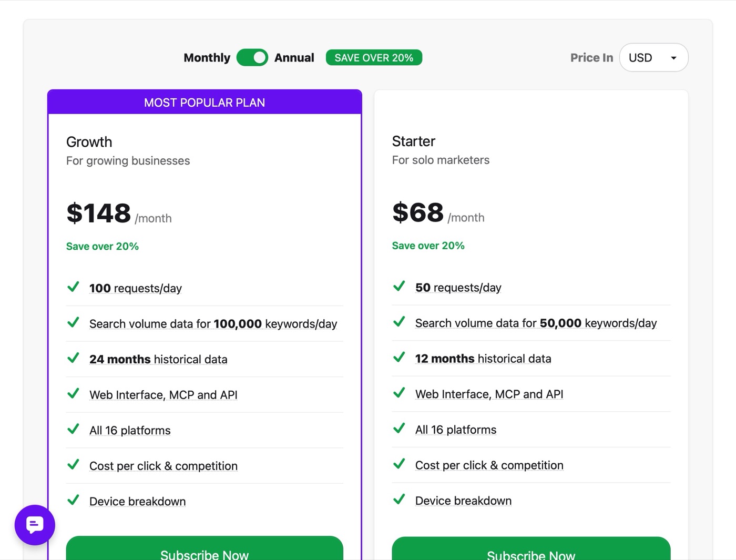Screen dimensions: 736x560
Task: Click '100 requests/day' feature text
Action: 136,288
